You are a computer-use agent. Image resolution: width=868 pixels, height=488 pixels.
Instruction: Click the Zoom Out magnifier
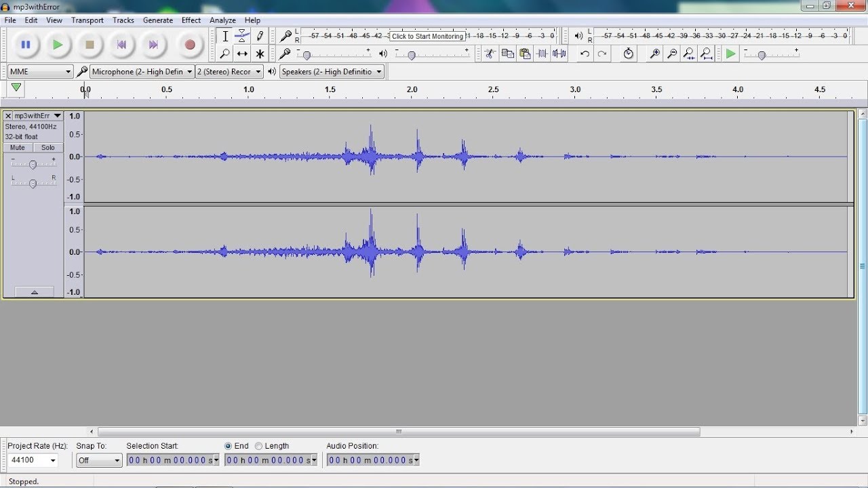[672, 54]
